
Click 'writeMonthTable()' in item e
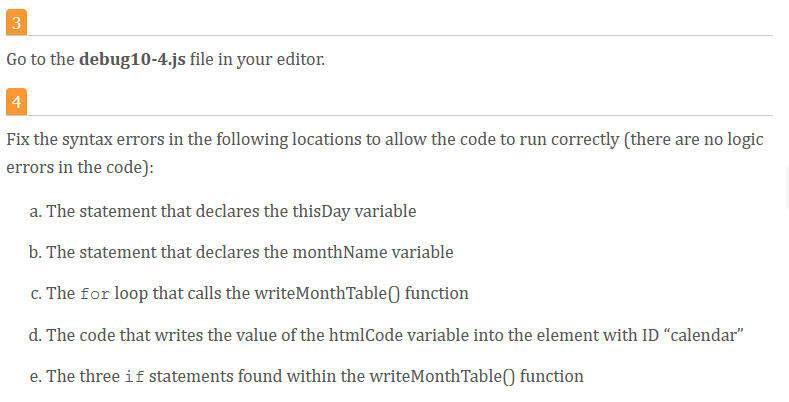[x=442, y=376]
